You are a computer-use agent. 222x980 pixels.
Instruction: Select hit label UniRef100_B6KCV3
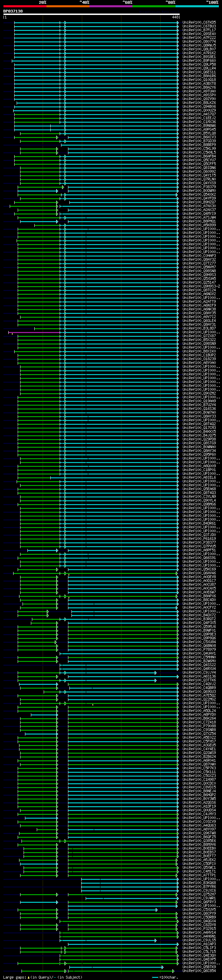click(199, 137)
